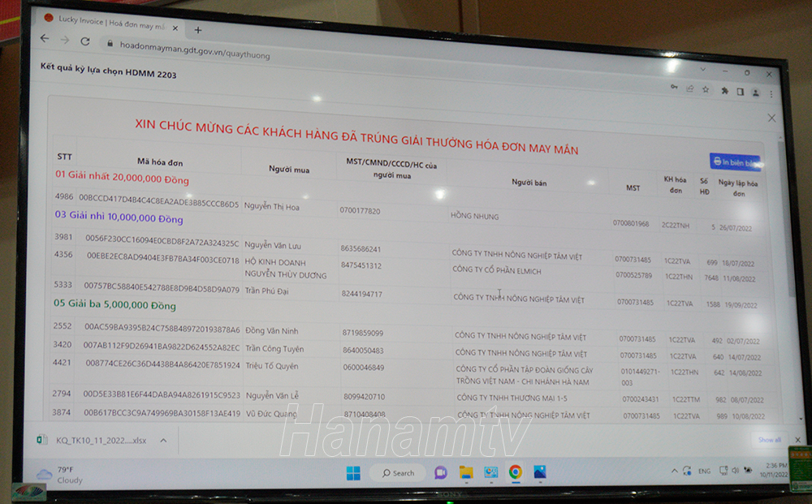812x504 pixels.
Task: Open the Chrome three-dot menu
Action: point(771,94)
